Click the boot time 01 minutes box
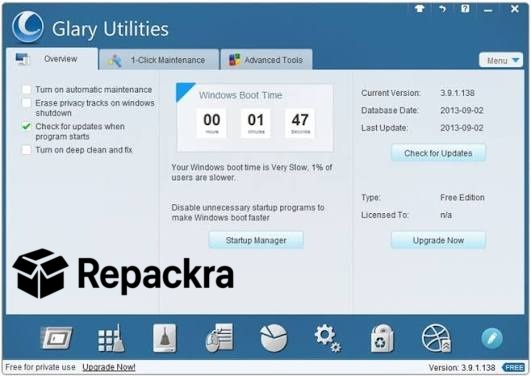 click(256, 123)
